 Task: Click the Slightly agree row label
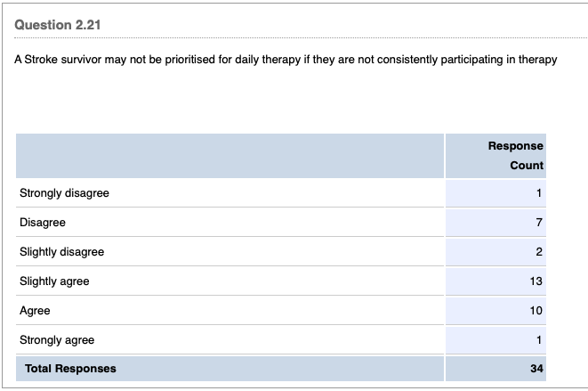click(54, 281)
